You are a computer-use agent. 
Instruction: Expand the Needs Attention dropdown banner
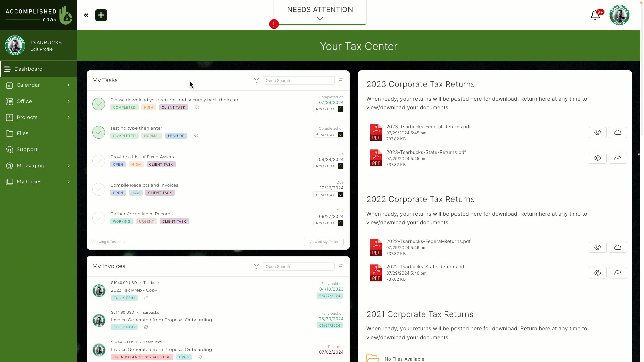tap(320, 18)
